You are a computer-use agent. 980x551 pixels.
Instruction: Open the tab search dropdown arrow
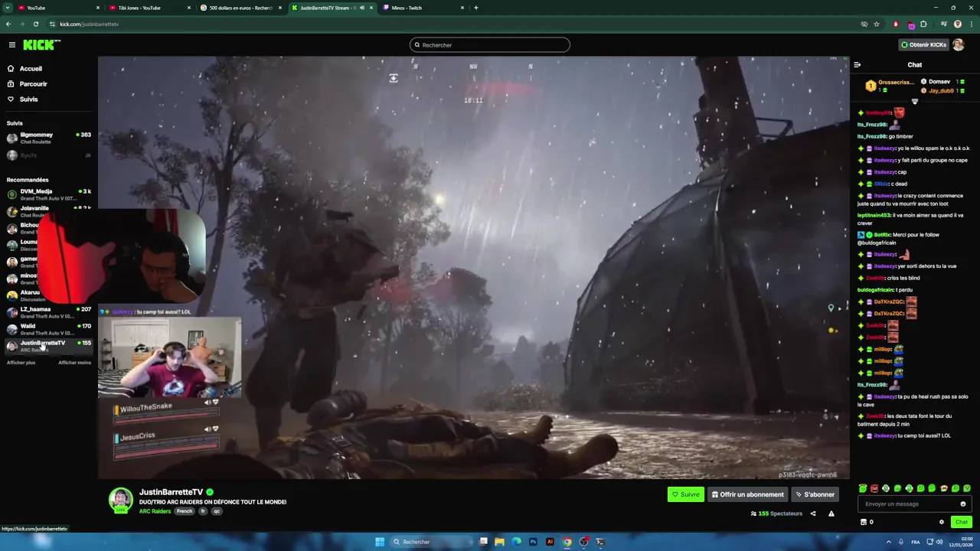[8, 8]
